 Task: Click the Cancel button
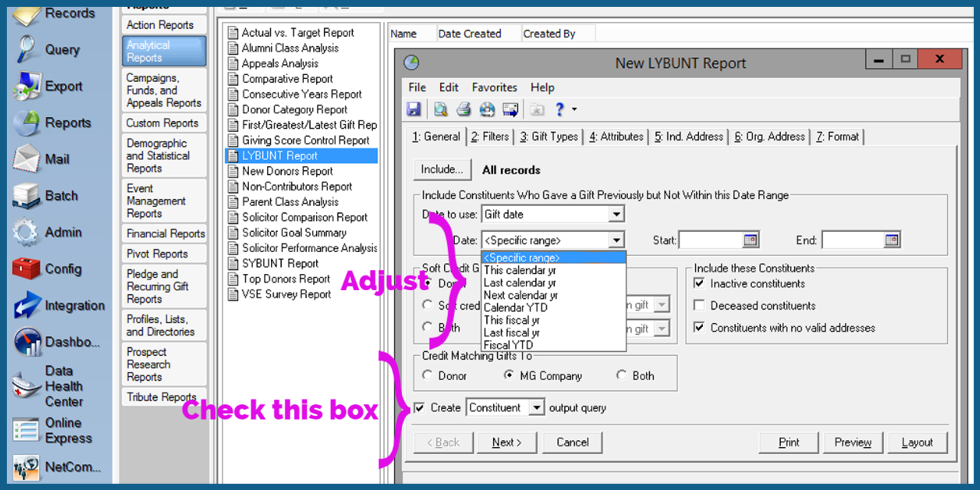(573, 443)
